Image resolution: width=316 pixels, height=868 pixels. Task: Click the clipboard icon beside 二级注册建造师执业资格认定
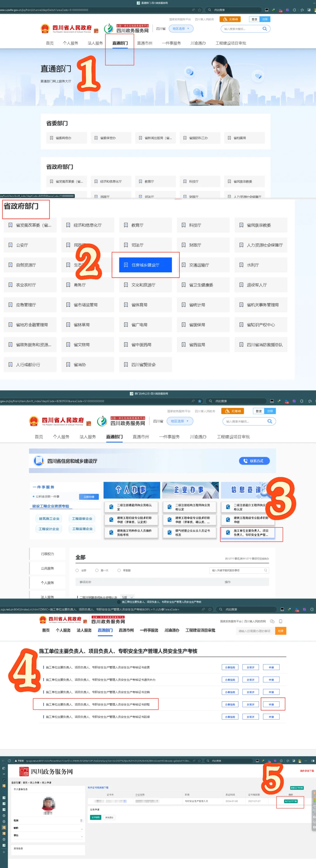[111, 507]
